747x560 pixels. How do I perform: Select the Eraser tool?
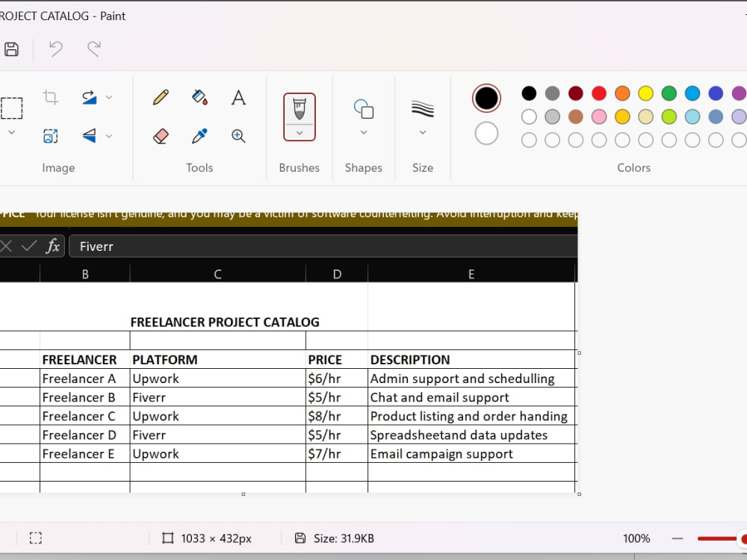[x=161, y=136]
